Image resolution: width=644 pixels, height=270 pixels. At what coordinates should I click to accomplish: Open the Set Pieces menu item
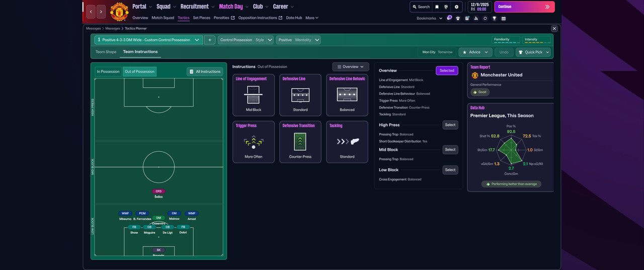201,18
